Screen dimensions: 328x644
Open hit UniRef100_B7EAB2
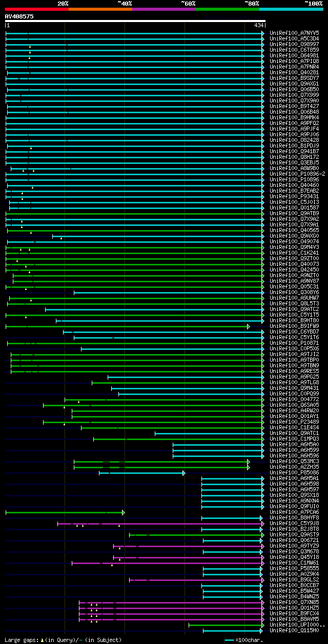tap(294, 191)
